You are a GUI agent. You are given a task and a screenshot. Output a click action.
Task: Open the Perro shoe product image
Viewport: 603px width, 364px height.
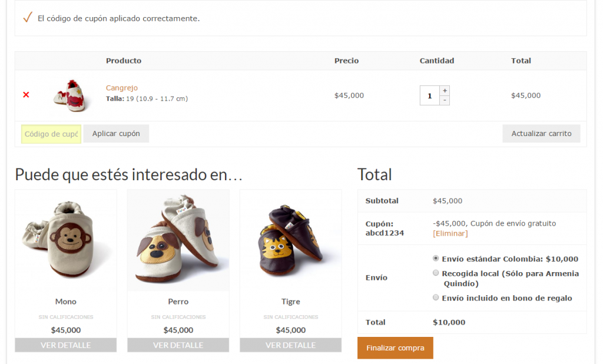[x=178, y=240]
